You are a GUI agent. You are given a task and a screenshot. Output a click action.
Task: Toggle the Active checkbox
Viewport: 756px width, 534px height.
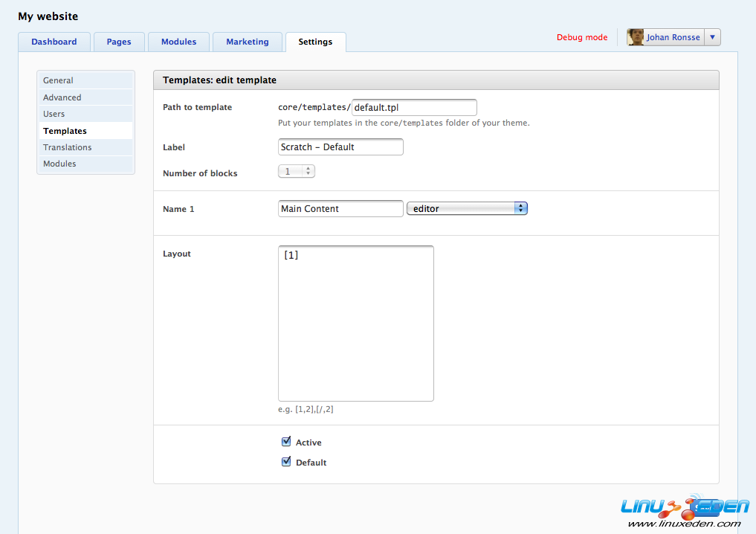point(286,442)
